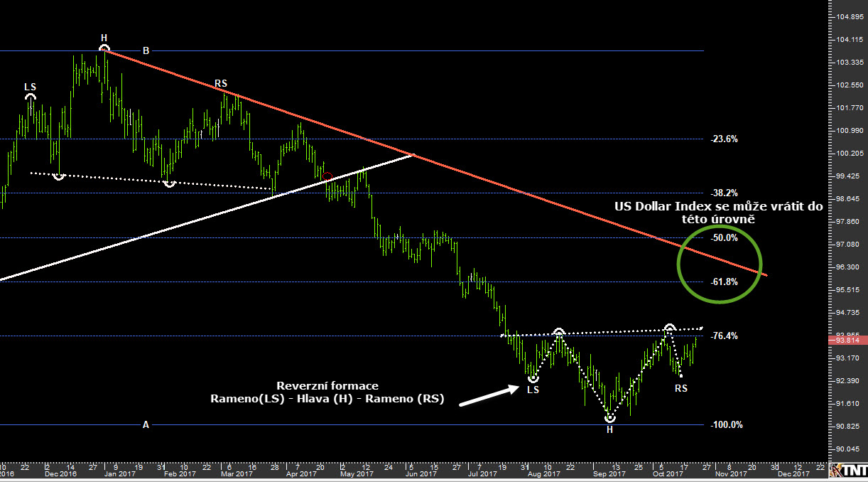This screenshot has height=482, width=868.
Task: Select the 'Reverzní formace' text annotation
Action: (x=327, y=385)
